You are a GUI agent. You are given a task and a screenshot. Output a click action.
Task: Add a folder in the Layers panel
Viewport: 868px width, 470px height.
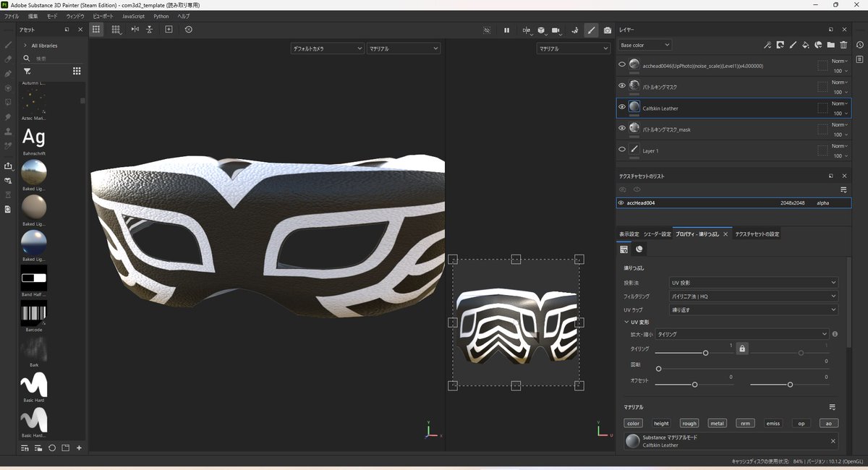point(831,45)
